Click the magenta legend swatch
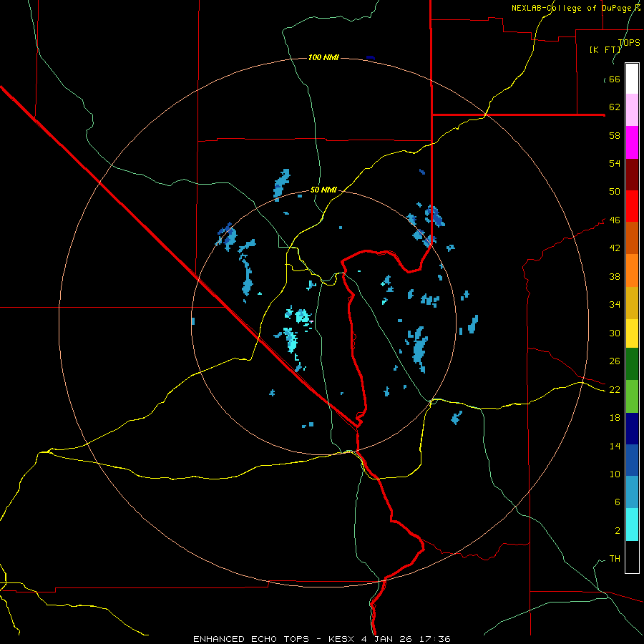The width and height of the screenshot is (644, 644). 632,142
